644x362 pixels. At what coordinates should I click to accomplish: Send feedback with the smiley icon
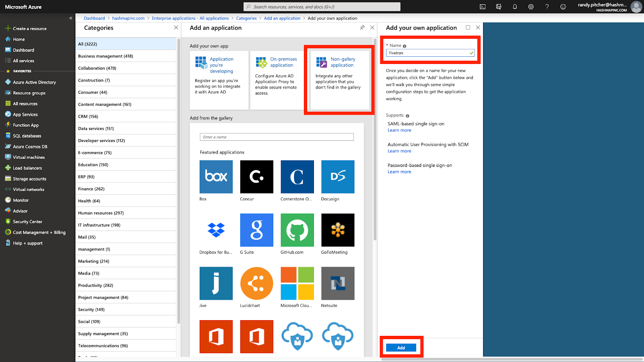click(x=563, y=7)
